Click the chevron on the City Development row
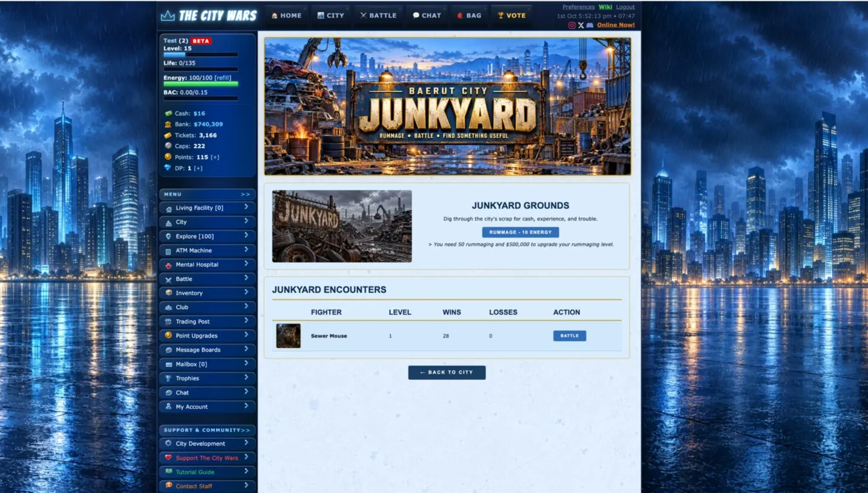Image resolution: width=868 pixels, height=493 pixels. (246, 443)
